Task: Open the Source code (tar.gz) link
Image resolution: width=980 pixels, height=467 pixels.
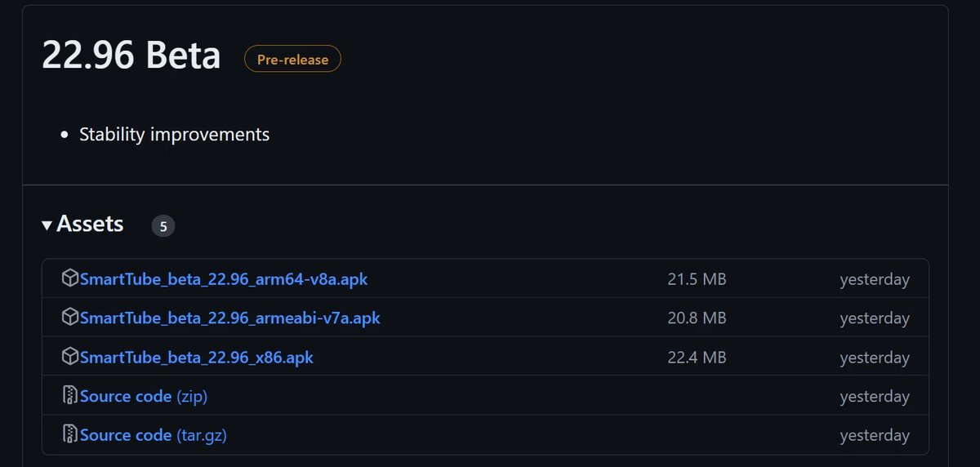Action: click(154, 435)
